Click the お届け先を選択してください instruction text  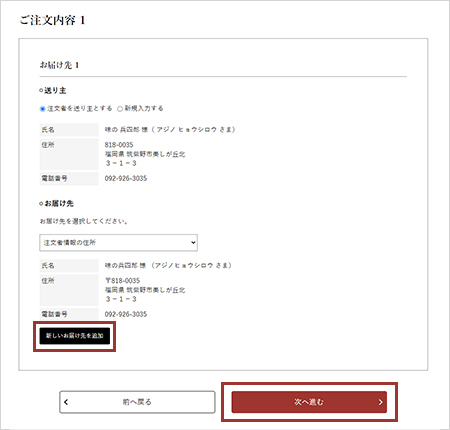pos(84,221)
